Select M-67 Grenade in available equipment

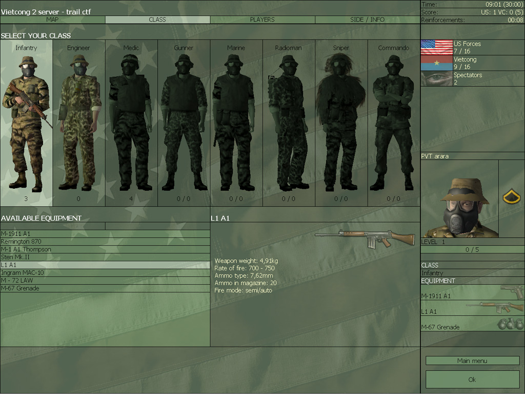pyautogui.click(x=105, y=288)
